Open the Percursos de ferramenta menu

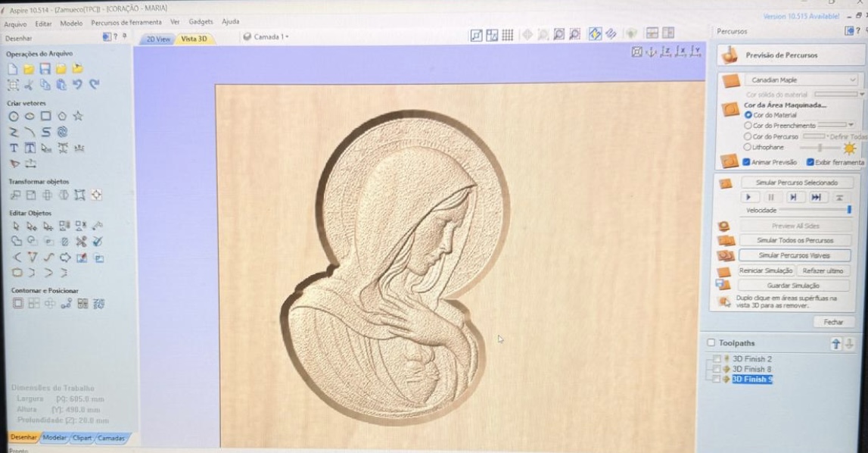click(126, 22)
